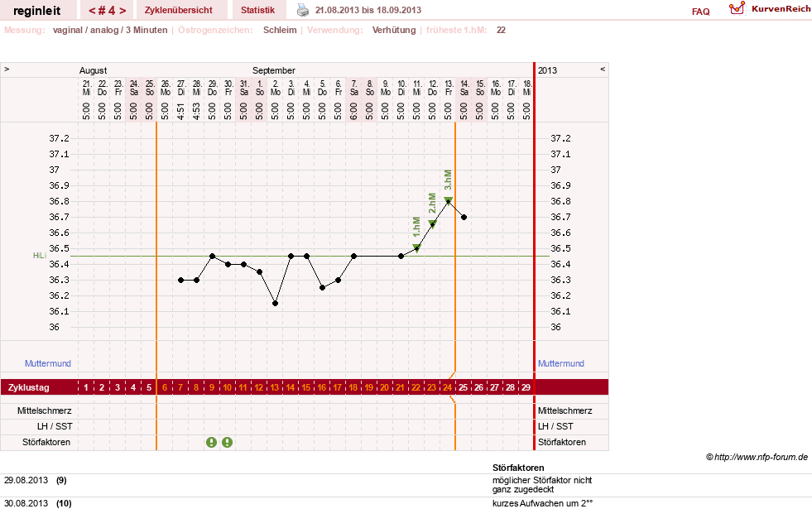The image size is (812, 528).
Task: Click date column header 21. Mi
Action: (86, 88)
